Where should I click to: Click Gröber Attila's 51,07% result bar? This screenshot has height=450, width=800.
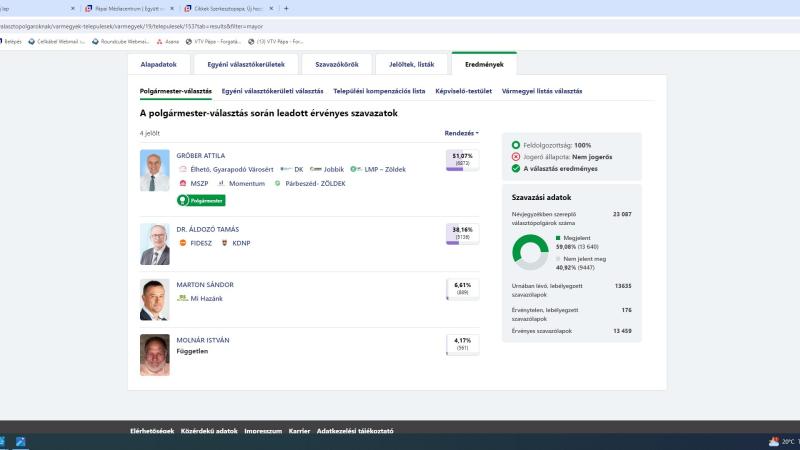pos(462,161)
